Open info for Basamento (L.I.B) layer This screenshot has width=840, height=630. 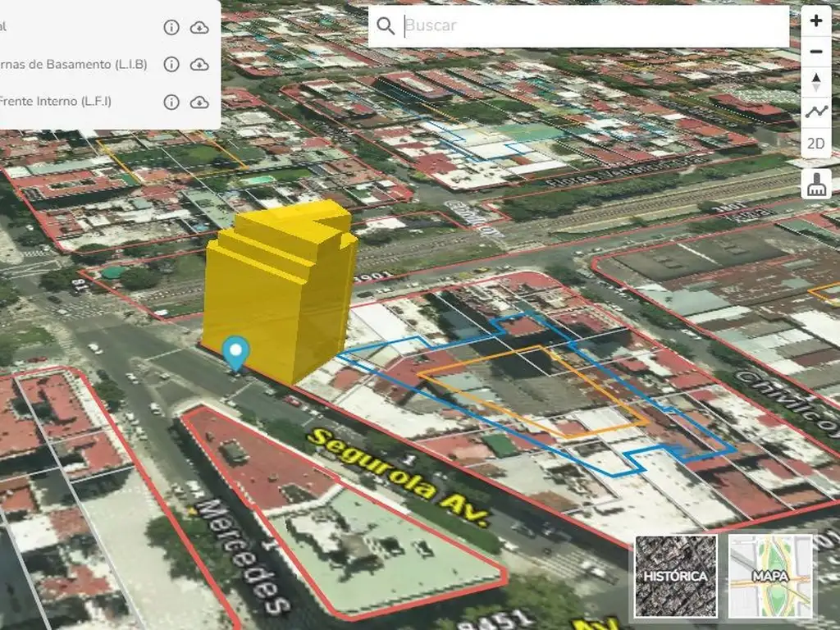[x=171, y=64]
